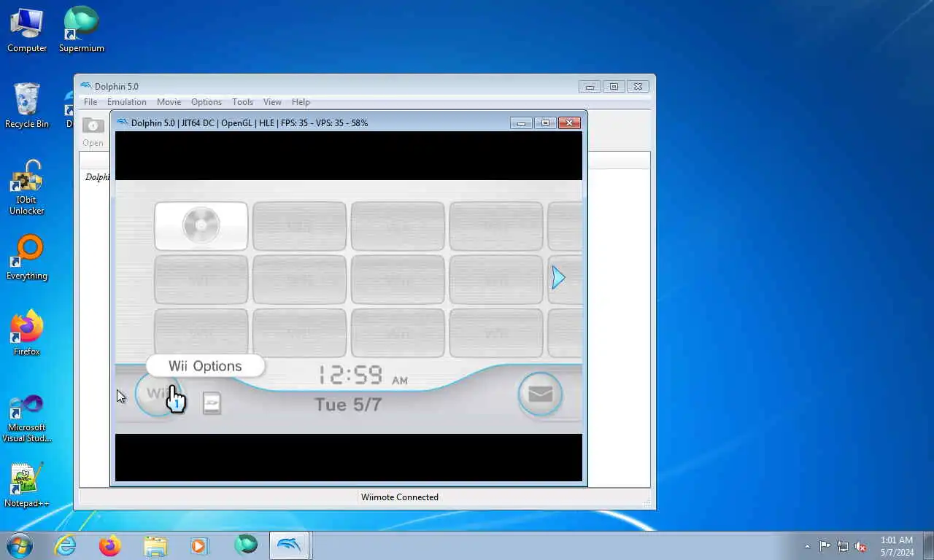Go to next channel page arrow
The height and width of the screenshot is (560, 934).
pos(558,277)
